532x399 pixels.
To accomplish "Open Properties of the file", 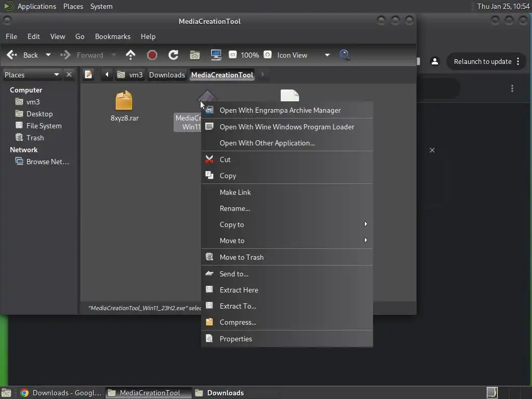I will [x=287, y=339].
